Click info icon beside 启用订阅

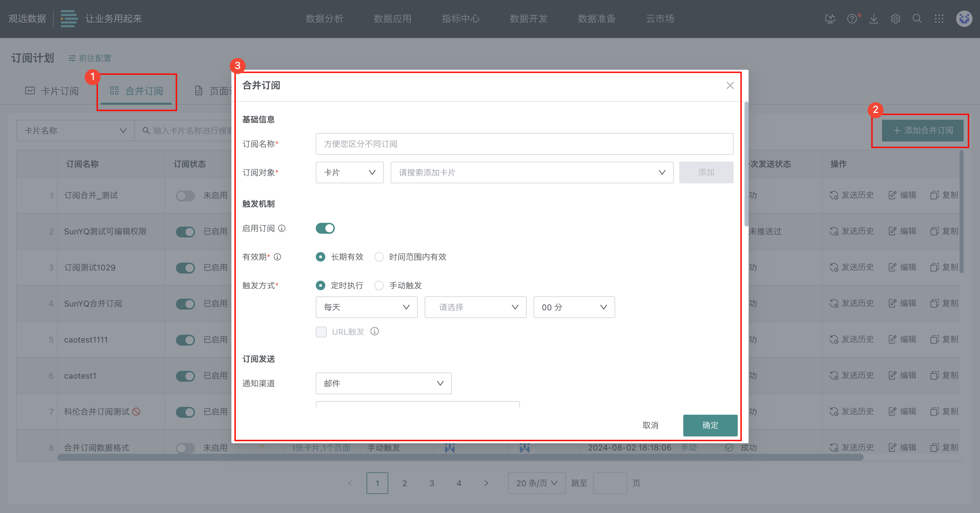pos(281,228)
